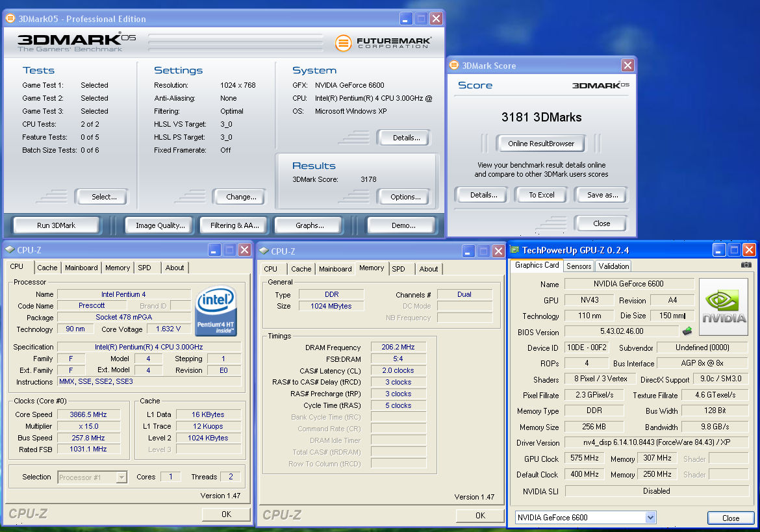The height and width of the screenshot is (532, 760).
Task: Click OK button in left CPU-Z window
Action: coord(226,514)
